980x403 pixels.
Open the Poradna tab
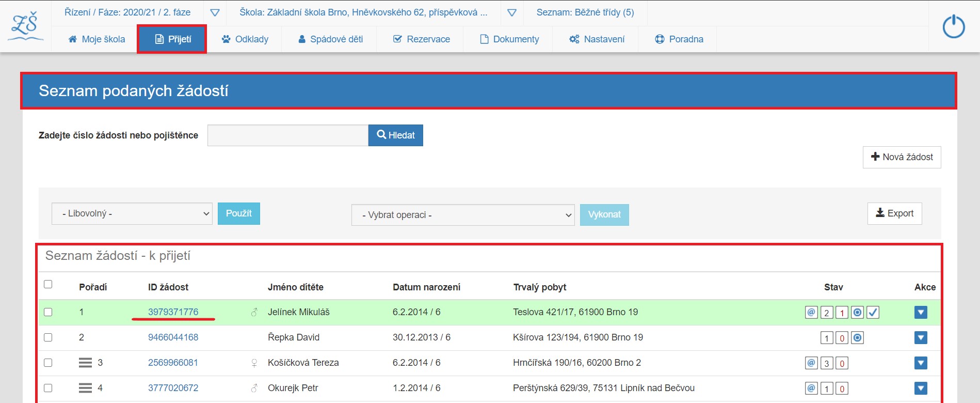[x=679, y=39]
